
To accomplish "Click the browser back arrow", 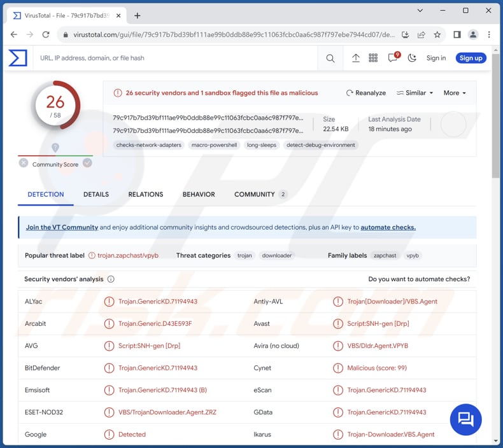I will click(x=14, y=34).
